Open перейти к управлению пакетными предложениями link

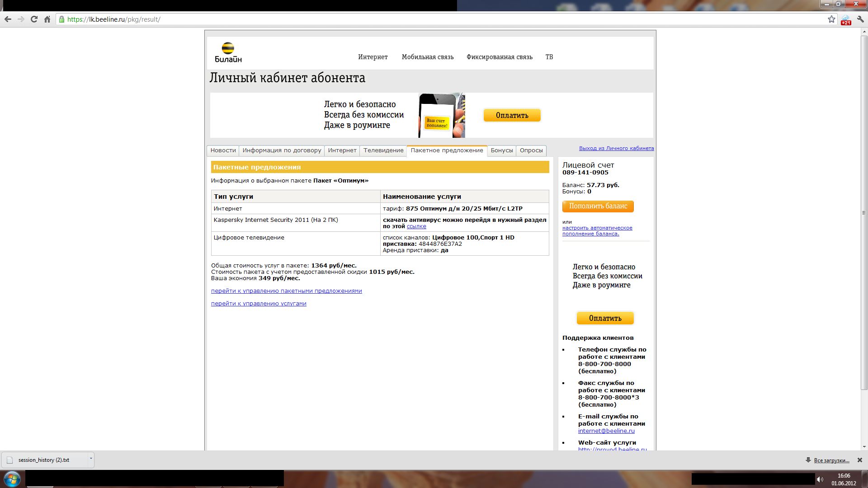coord(286,291)
